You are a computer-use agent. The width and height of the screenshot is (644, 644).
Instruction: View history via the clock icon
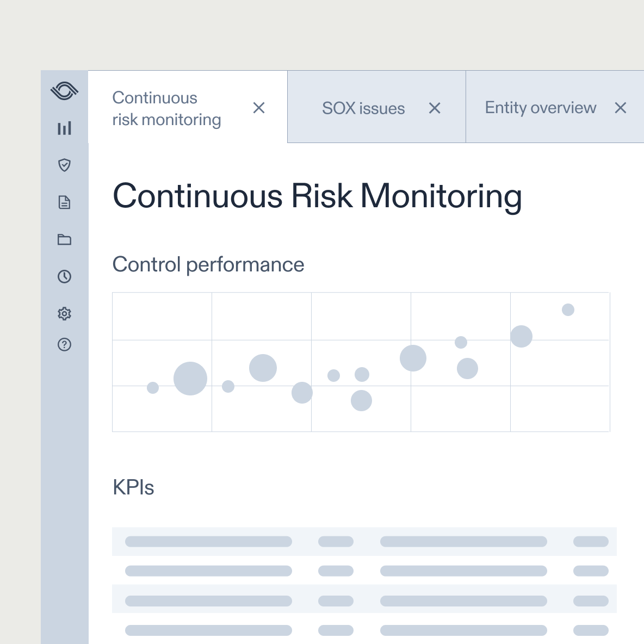coord(65,276)
